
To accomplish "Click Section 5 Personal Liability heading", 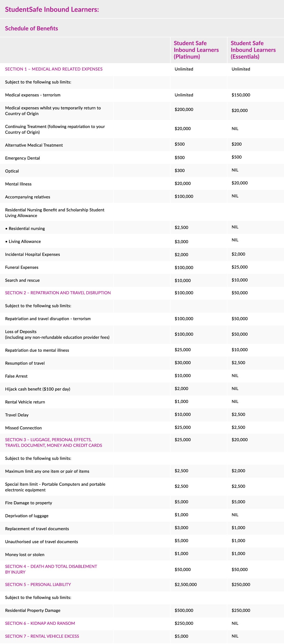I will 38,585.
